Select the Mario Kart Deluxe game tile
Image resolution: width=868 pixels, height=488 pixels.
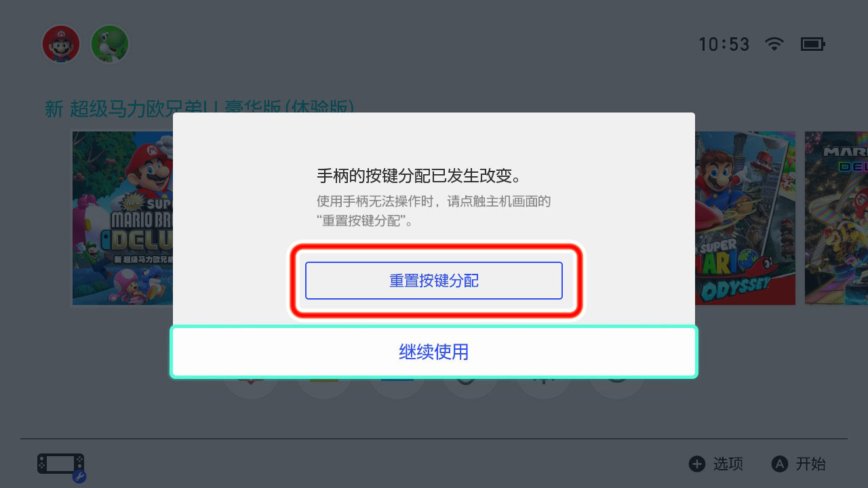tap(836, 218)
